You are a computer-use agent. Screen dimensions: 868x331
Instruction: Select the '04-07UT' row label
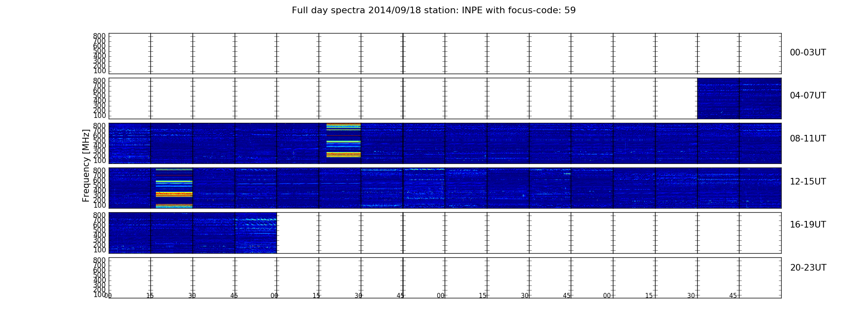808,96
